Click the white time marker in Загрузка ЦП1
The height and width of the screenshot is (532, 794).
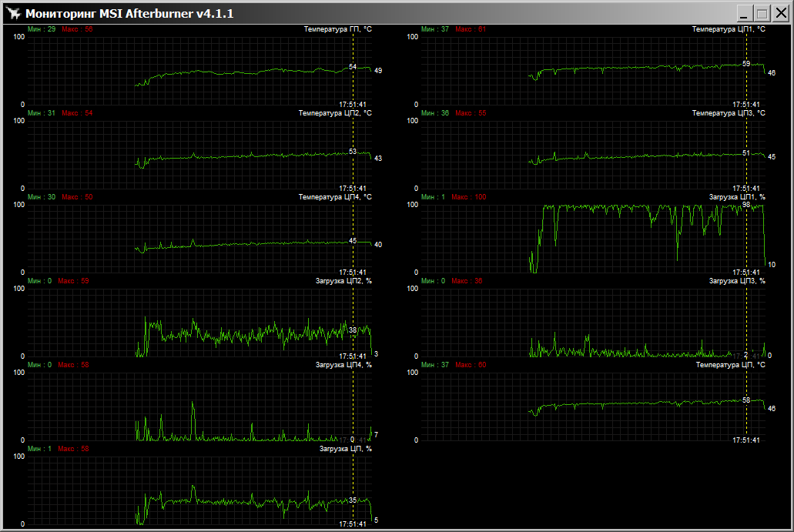[746, 239]
